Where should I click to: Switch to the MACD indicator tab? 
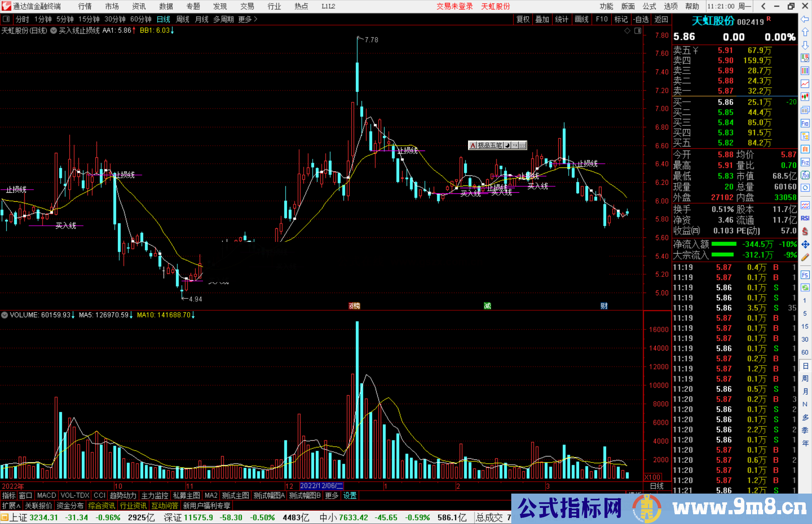click(46, 495)
